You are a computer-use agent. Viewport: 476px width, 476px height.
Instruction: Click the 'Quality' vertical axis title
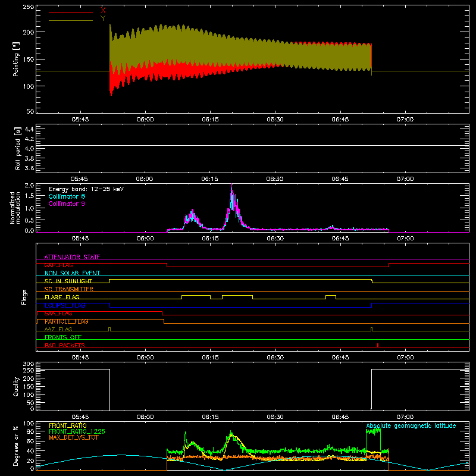pos(16,386)
